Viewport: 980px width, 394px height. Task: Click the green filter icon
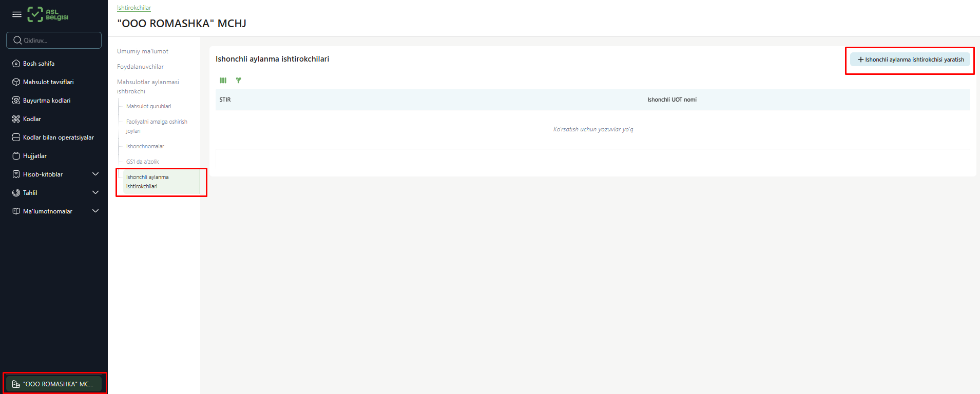pyautogui.click(x=238, y=81)
